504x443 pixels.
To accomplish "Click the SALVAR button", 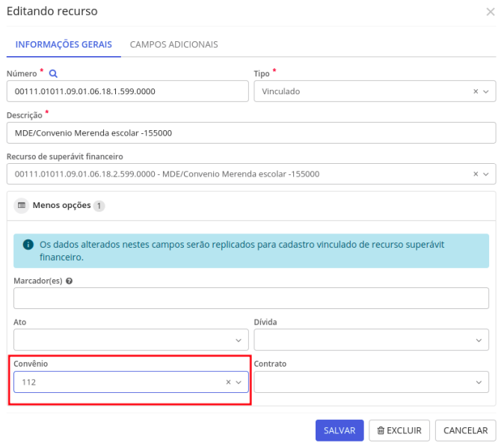I will [x=339, y=430].
